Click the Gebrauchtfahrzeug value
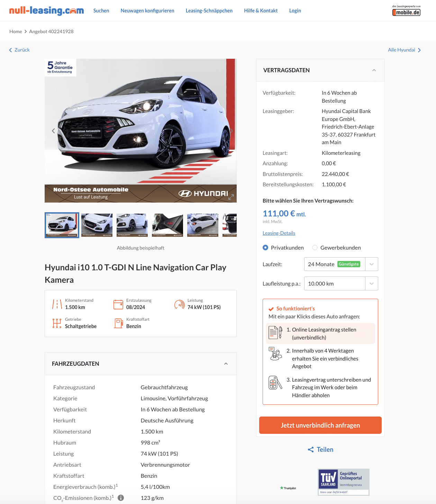The width and height of the screenshot is (436, 504). click(x=164, y=387)
